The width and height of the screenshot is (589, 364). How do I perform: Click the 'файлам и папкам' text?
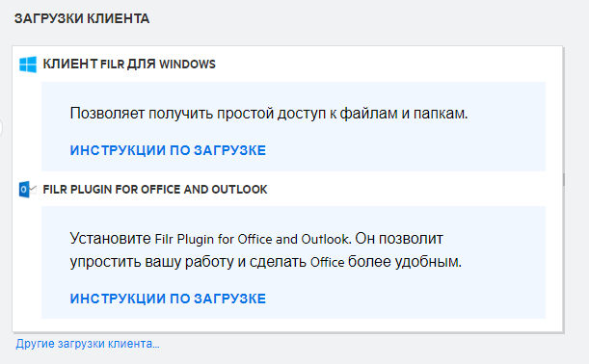click(404, 114)
